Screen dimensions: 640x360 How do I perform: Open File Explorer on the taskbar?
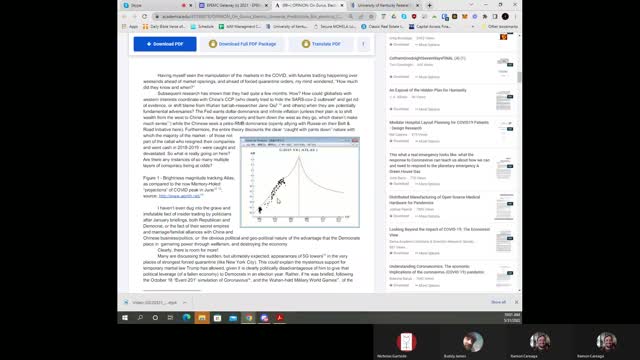(202, 318)
